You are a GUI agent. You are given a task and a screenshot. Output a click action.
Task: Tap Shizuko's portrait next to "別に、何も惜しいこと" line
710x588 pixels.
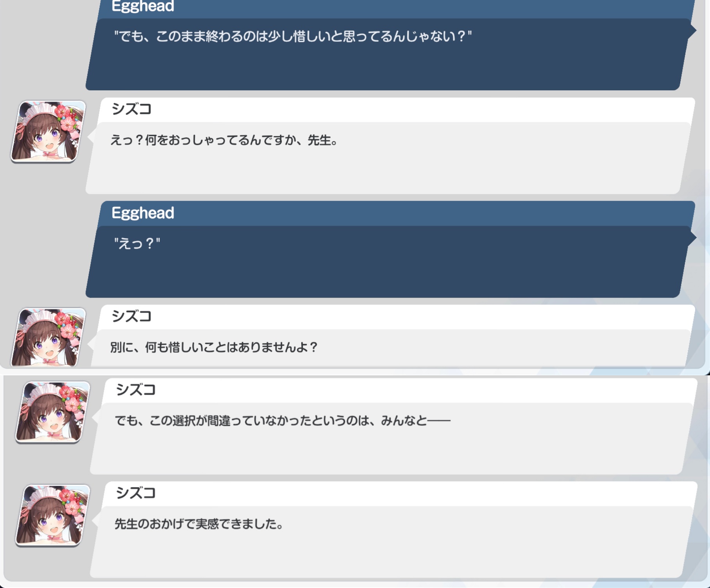click(x=48, y=337)
